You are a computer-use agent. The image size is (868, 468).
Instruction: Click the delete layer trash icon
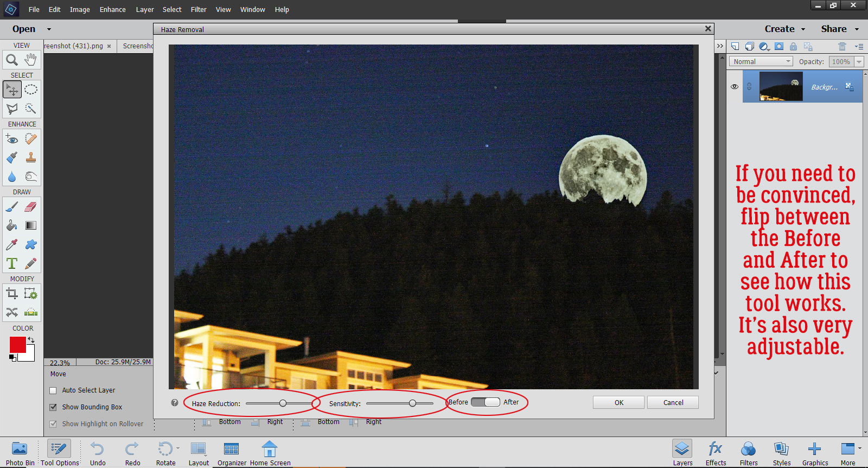(842, 47)
